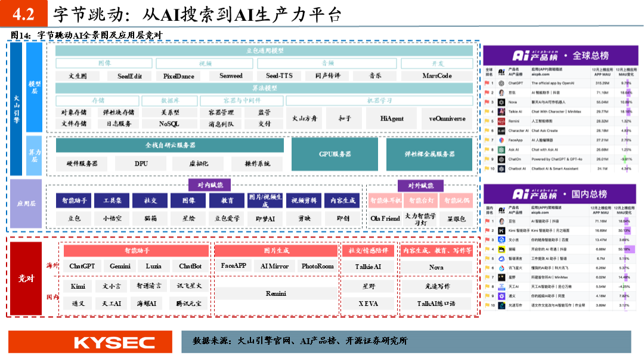Click the GPU服务器 block
This screenshot has width=644, height=362.
tap(335, 154)
